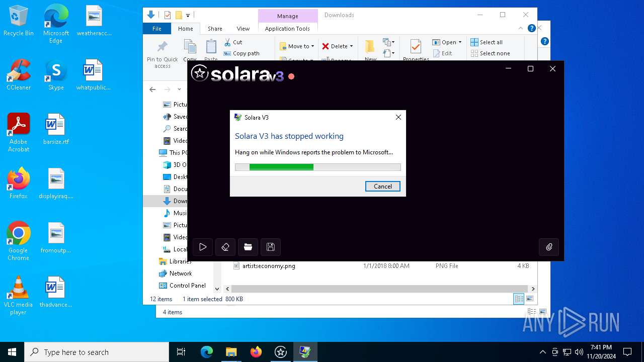Click the Properties checkmark icon
The height and width of the screenshot is (362, 644).
coord(416,46)
